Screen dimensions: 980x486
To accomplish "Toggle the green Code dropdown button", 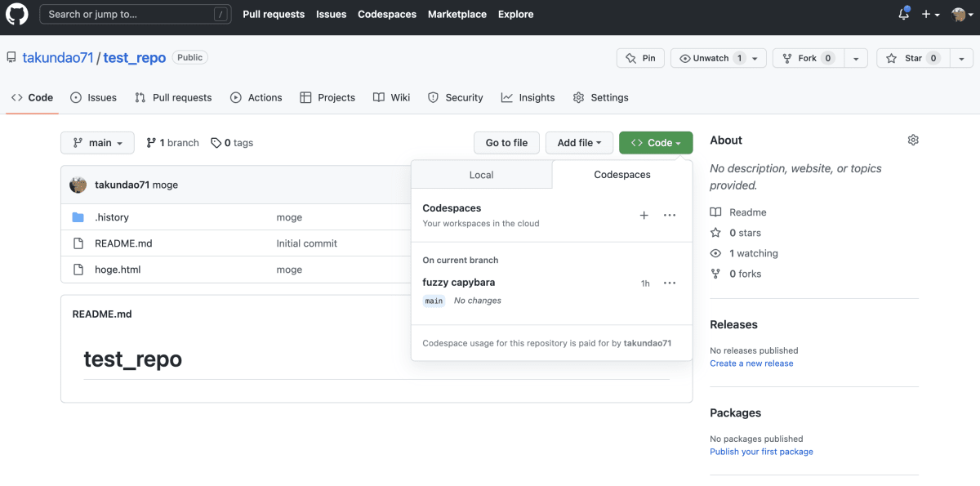I will coord(656,142).
